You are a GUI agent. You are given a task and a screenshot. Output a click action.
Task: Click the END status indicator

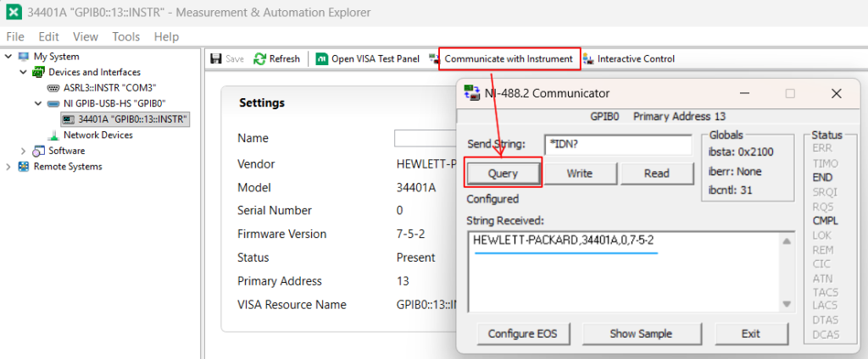pyautogui.click(x=822, y=178)
